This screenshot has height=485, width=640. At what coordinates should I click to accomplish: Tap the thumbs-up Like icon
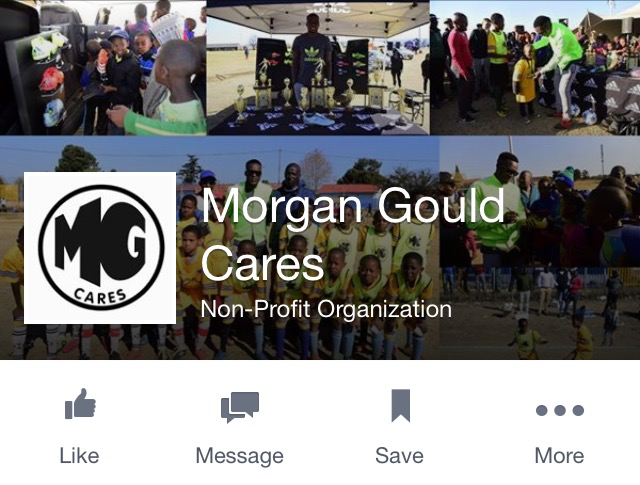[80, 403]
